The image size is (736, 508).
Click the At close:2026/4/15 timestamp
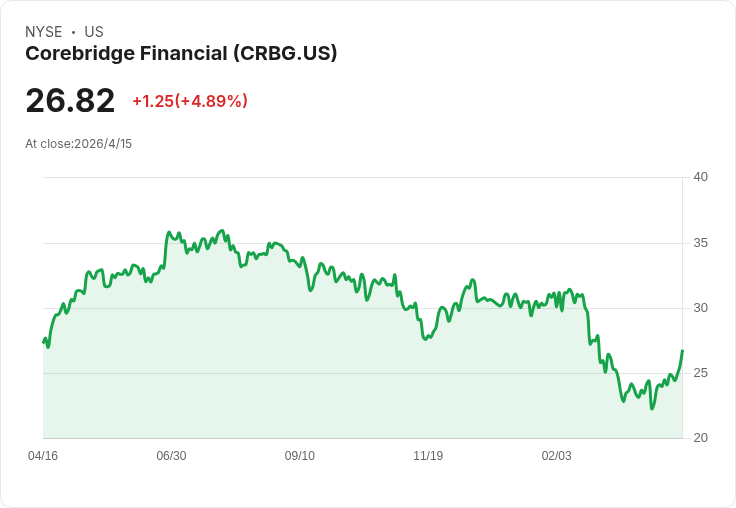point(79,144)
